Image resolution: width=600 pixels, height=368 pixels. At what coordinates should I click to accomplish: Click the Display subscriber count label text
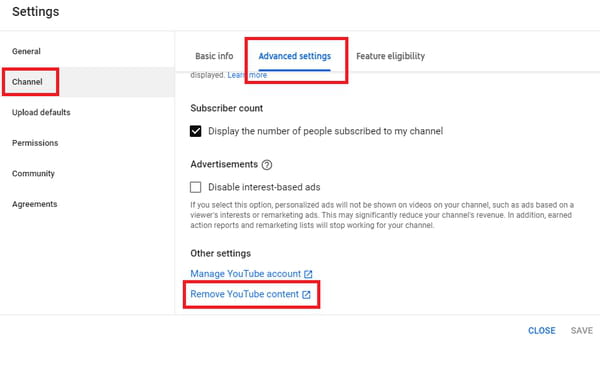click(x=326, y=131)
